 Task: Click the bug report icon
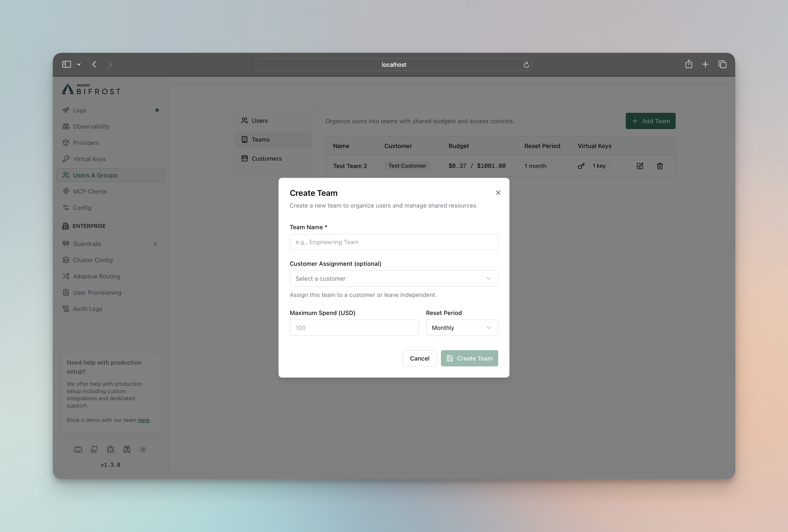110,449
